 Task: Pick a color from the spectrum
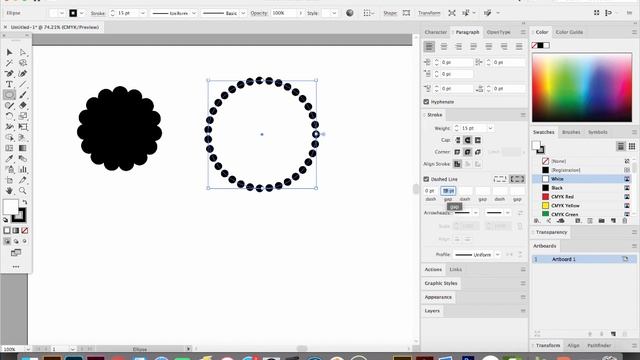[x=582, y=87]
